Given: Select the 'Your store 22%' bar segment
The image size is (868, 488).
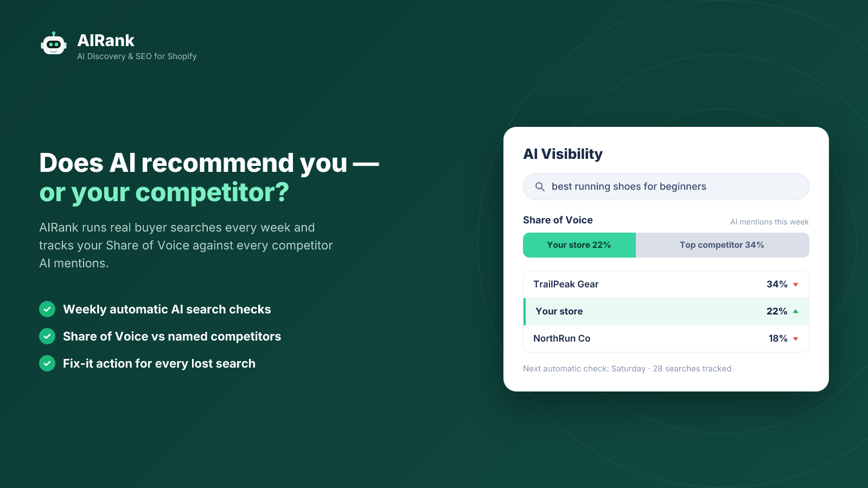Looking at the screenshot, I should (579, 245).
